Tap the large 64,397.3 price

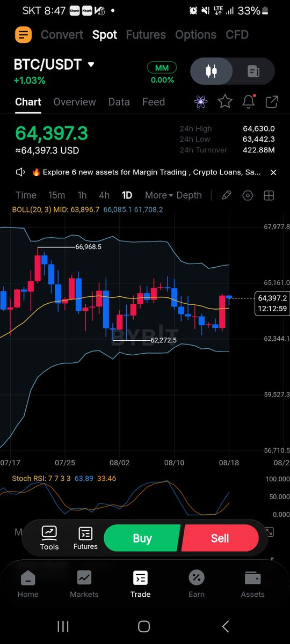click(52, 133)
